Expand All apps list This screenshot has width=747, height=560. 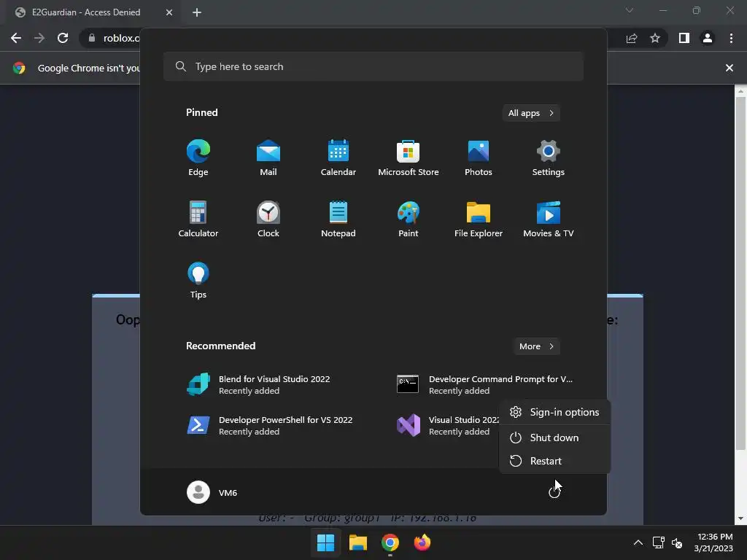coord(531,113)
